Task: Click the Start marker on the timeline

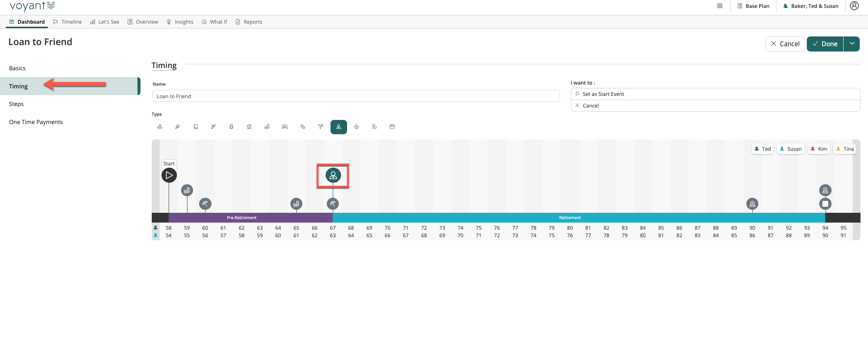Action: (169, 175)
